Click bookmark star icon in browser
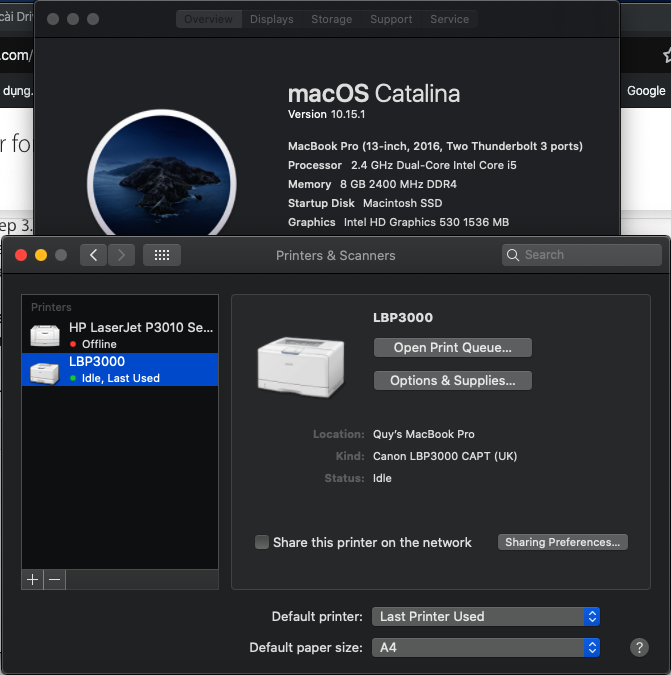 [667, 55]
